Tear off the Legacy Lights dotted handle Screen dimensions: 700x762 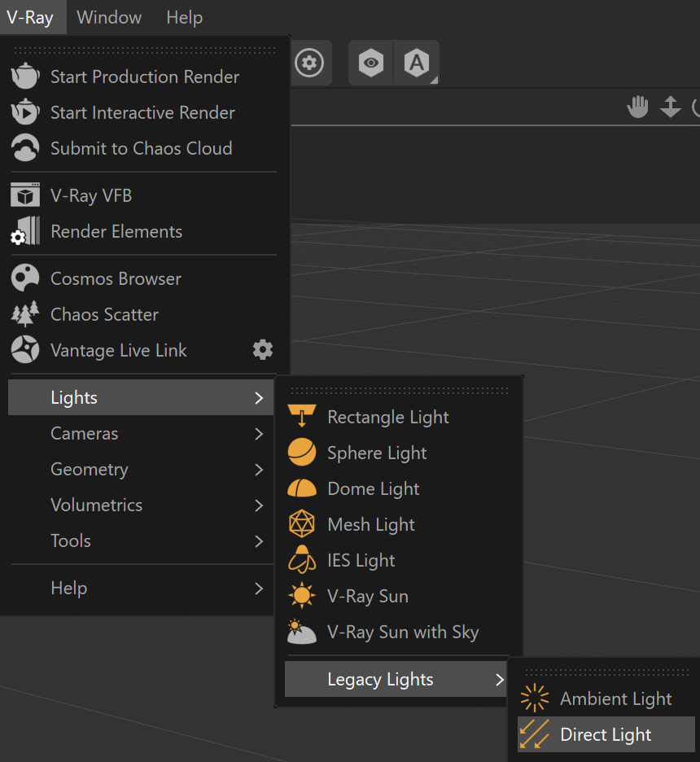click(x=606, y=672)
